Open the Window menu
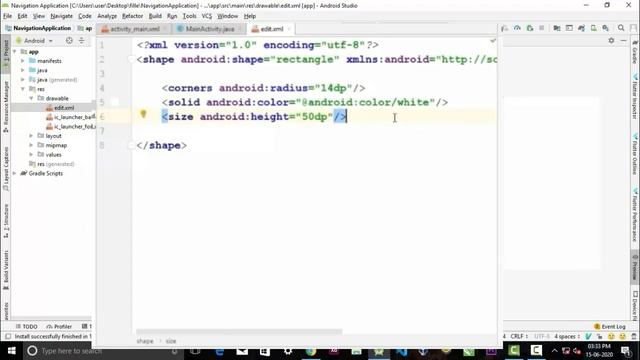The width and height of the screenshot is (640, 360). click(227, 16)
